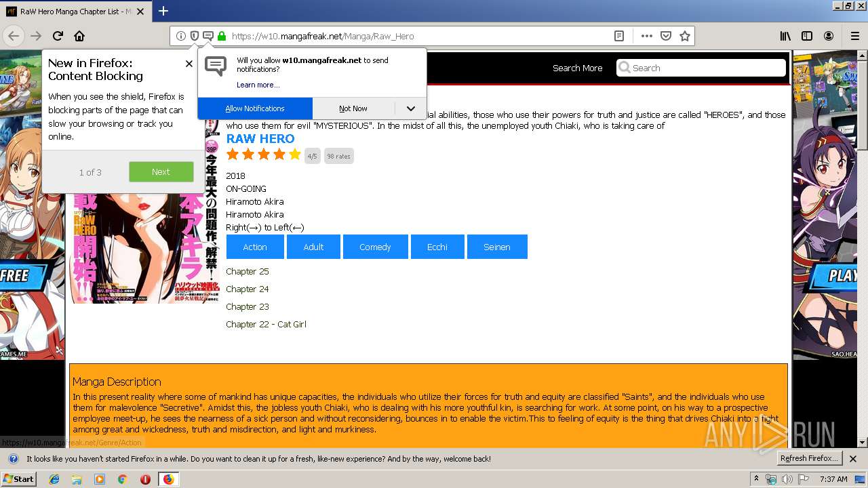Show site information icon in address bar
The image size is (868, 488).
coord(181,36)
